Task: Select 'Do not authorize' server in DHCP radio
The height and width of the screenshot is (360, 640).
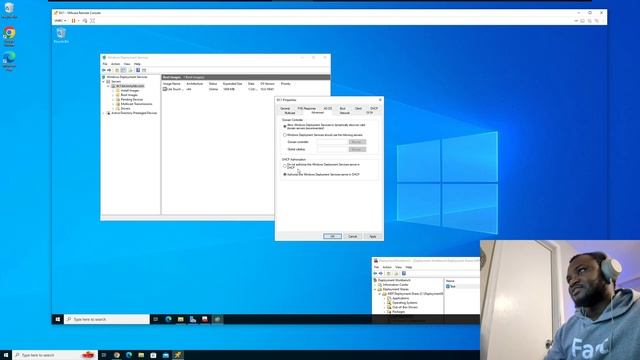Action: coord(285,166)
